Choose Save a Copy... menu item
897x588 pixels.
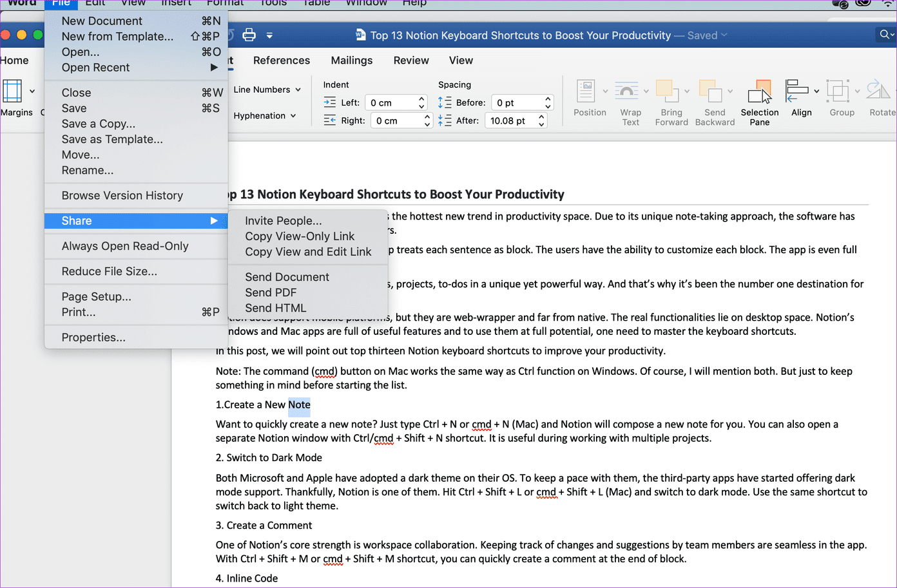tap(136, 124)
